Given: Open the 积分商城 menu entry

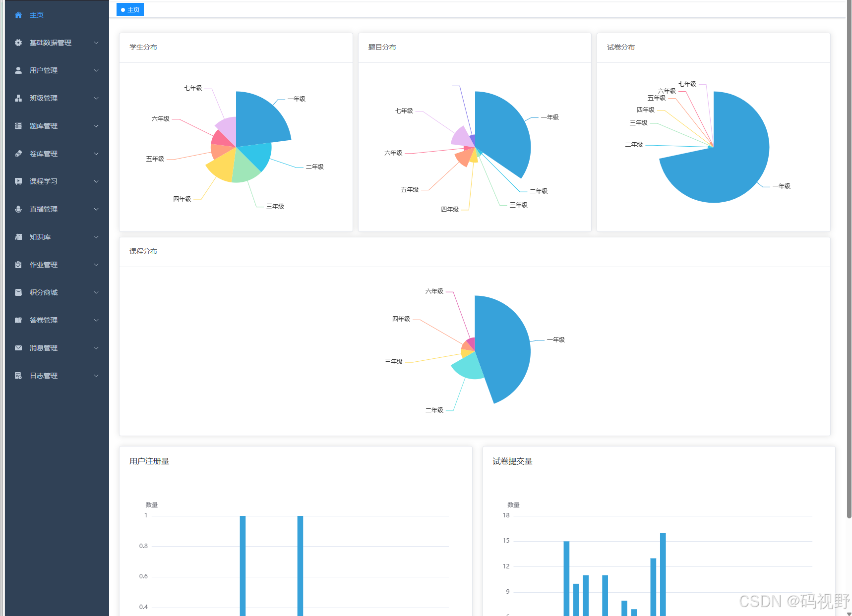Looking at the screenshot, I should coord(57,292).
